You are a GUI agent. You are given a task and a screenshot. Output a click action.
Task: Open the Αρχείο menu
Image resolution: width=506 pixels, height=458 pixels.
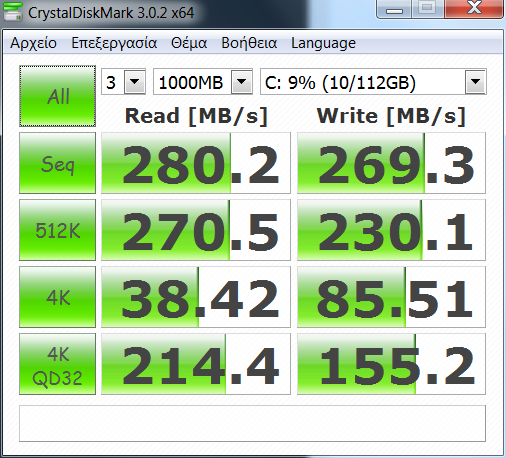[x=33, y=43]
